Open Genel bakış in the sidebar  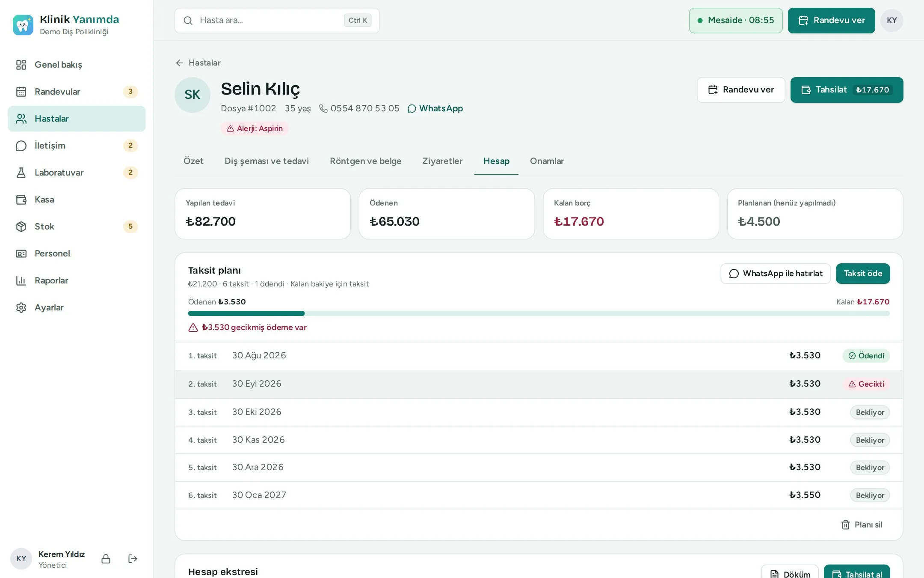77,65
